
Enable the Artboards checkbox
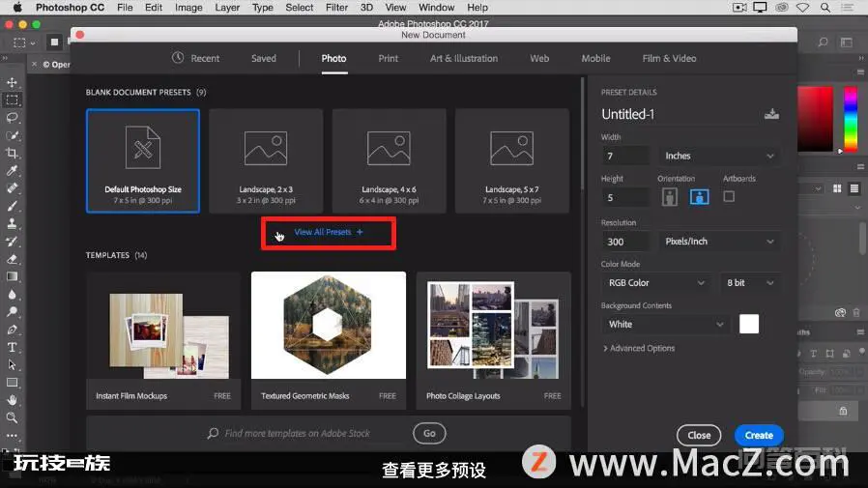coord(729,196)
